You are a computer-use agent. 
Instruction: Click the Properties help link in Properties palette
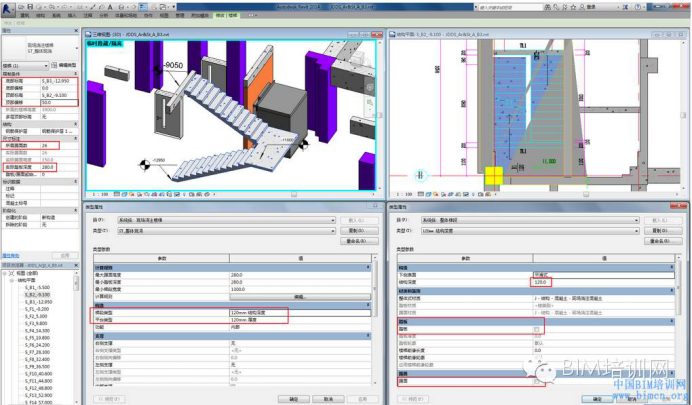(11, 256)
